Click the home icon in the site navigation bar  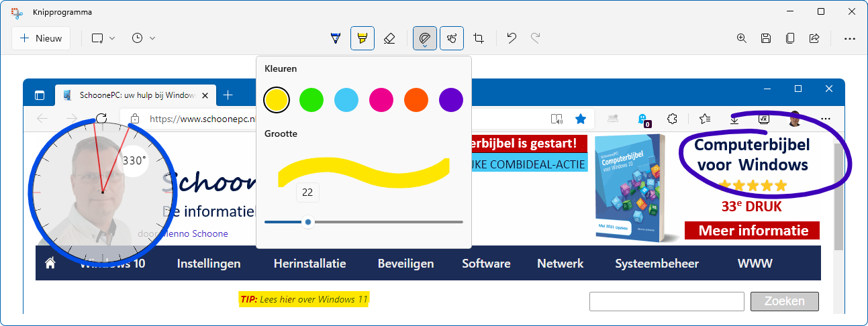point(50,264)
